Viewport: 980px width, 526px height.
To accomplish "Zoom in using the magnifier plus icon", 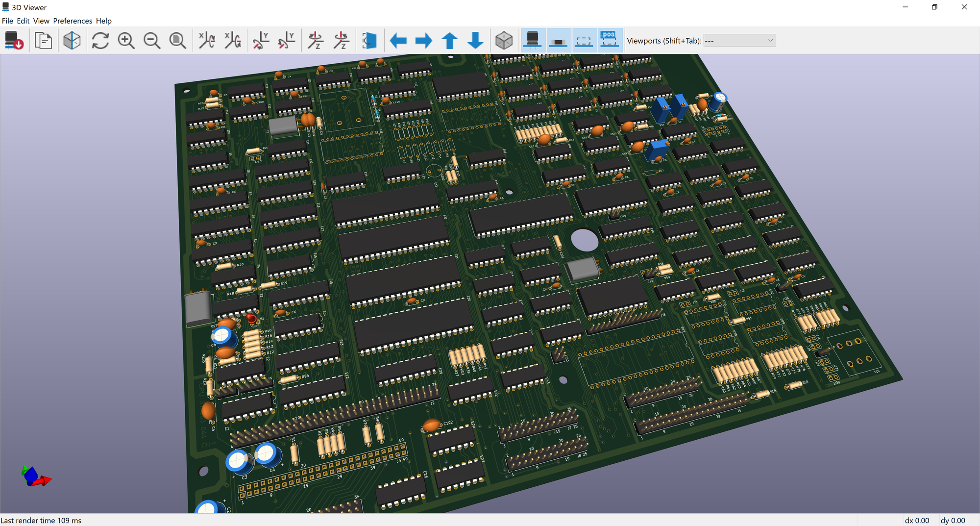I will (126, 41).
